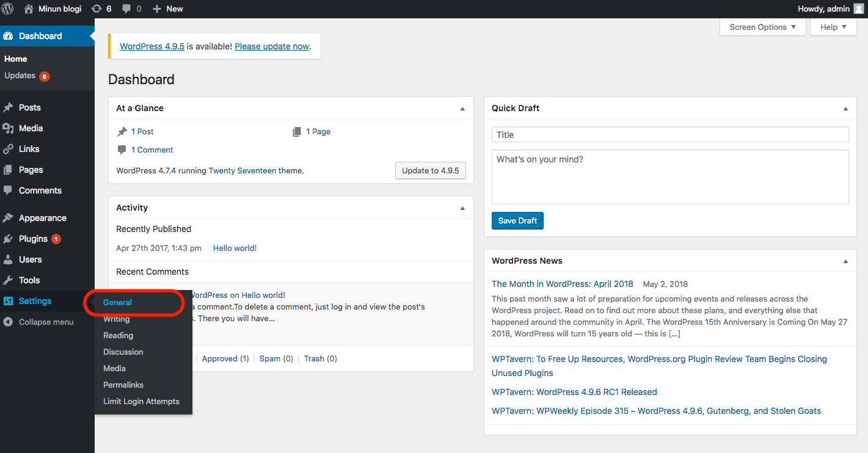Open the WordPress 4.9.6 RC1 Released article
868x453 pixels.
coord(574,392)
